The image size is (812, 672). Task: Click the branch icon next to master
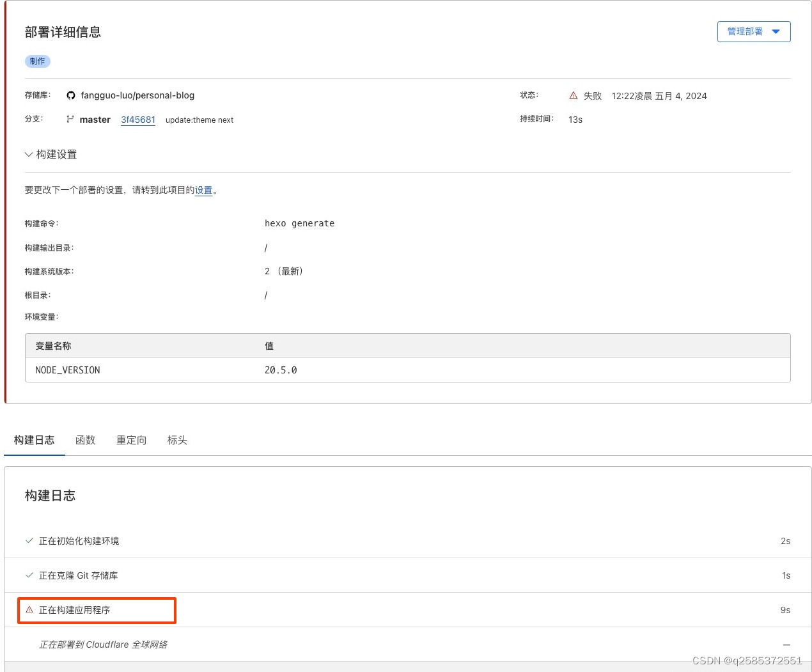70,120
